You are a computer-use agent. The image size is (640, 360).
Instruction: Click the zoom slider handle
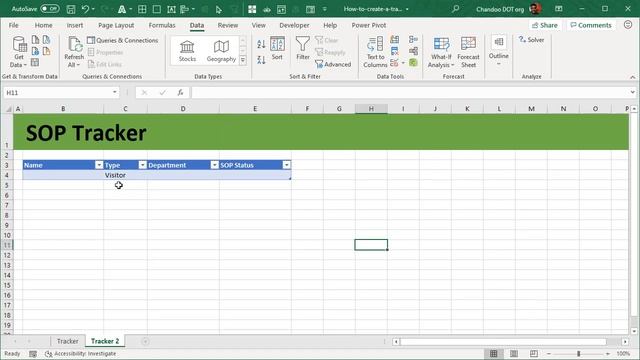point(578,353)
